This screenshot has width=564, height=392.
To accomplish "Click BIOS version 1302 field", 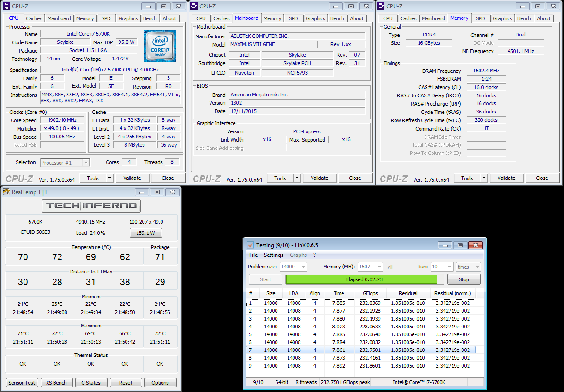I will point(297,103).
